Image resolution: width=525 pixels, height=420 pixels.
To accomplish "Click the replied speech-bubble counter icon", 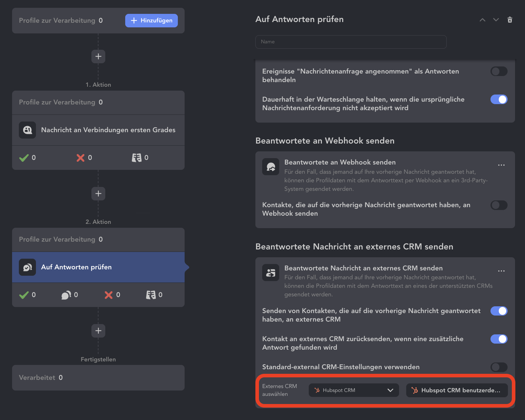I will coord(66,295).
